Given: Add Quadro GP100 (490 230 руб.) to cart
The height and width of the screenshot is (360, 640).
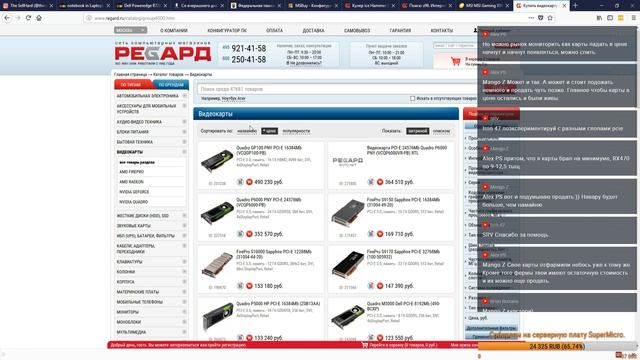Looking at the screenshot, I should click(249, 182).
